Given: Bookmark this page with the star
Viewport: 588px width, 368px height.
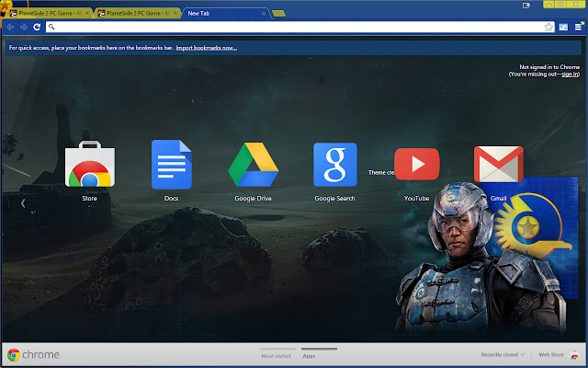Looking at the screenshot, I should click(x=548, y=27).
